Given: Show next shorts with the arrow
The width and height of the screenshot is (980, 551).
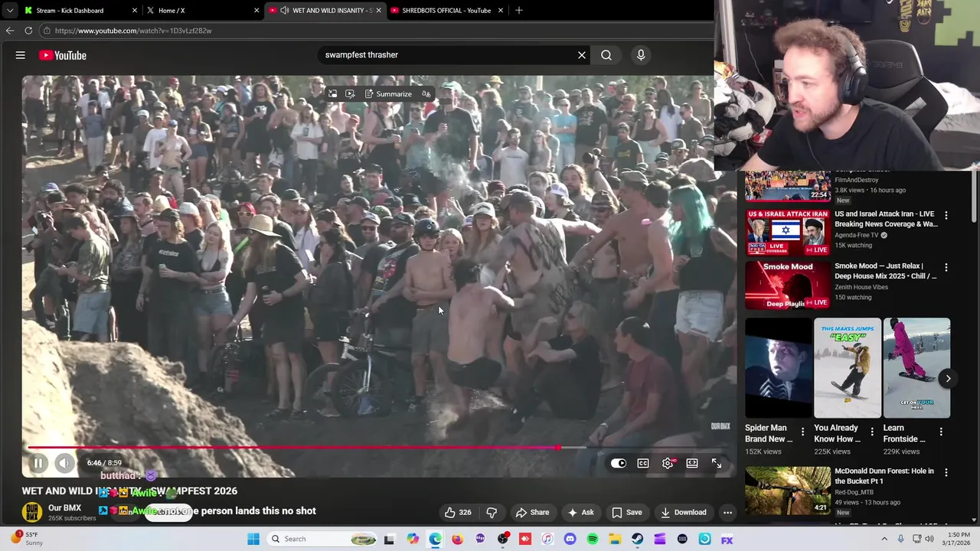Looking at the screenshot, I should (x=948, y=379).
